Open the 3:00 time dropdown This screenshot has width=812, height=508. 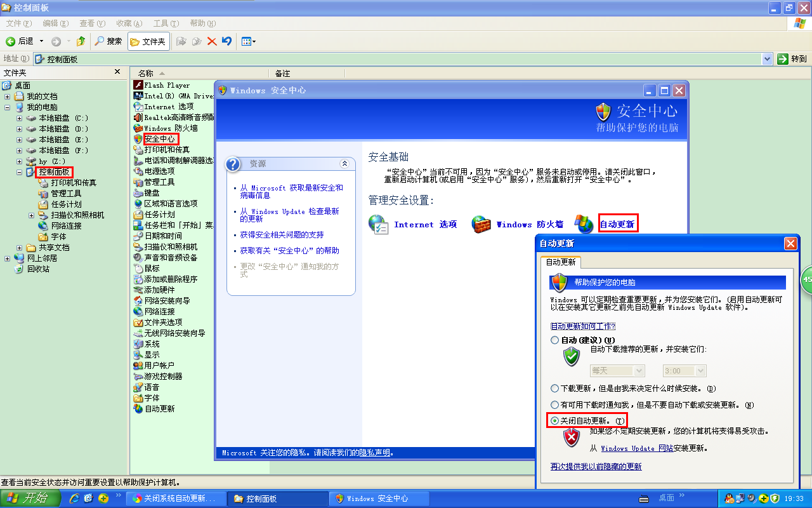coord(684,371)
